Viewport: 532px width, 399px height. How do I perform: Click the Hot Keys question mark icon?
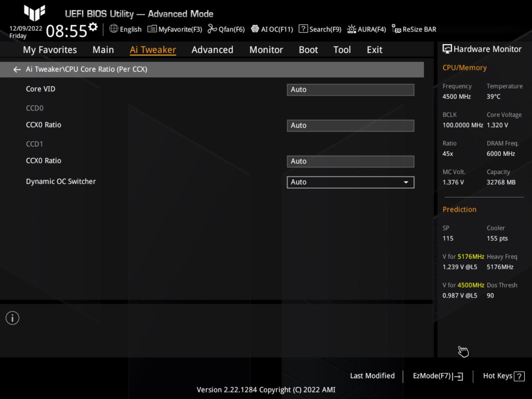click(x=519, y=376)
